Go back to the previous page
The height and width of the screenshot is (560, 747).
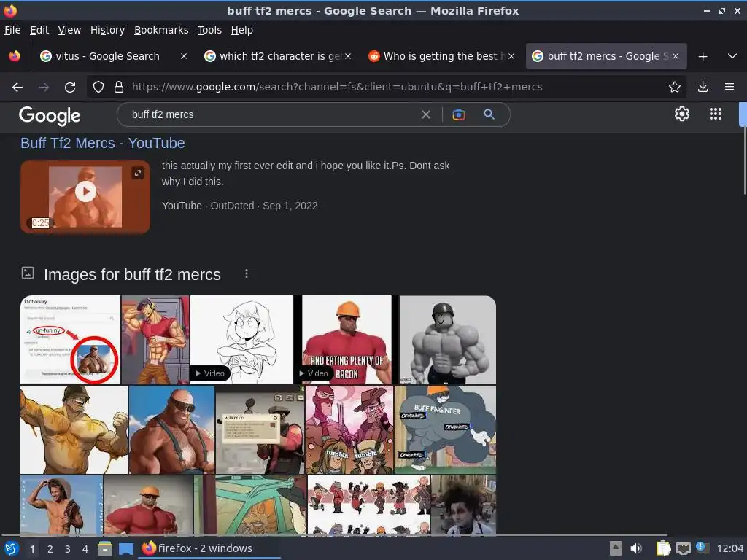click(x=18, y=87)
